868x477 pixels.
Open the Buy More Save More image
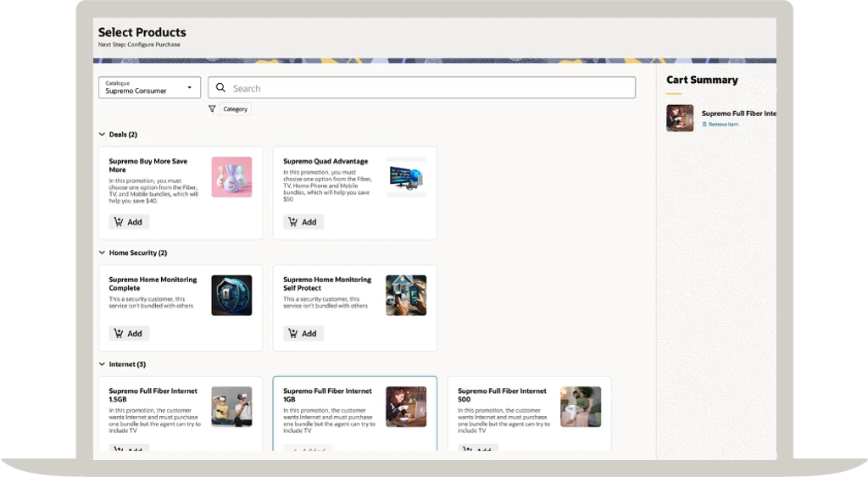pos(231,177)
